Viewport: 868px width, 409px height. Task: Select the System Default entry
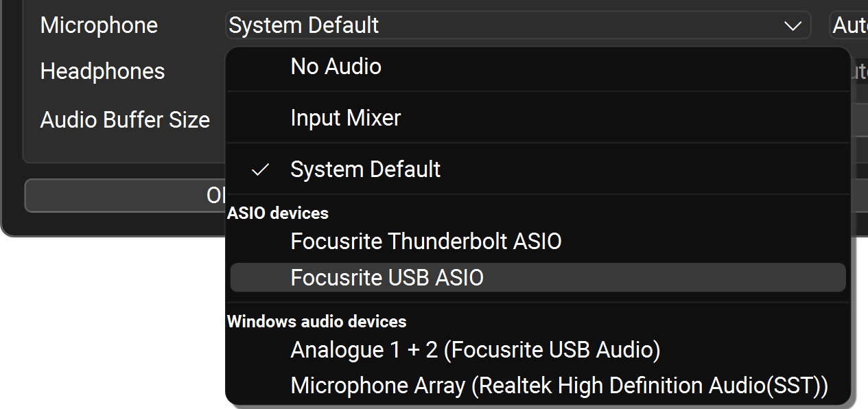point(365,170)
